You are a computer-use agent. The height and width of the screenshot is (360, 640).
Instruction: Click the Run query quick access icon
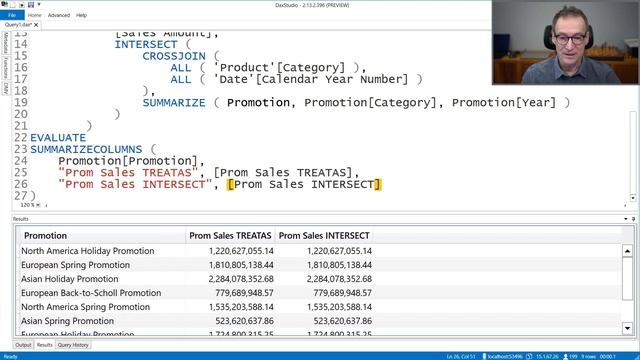tap(22, 4)
